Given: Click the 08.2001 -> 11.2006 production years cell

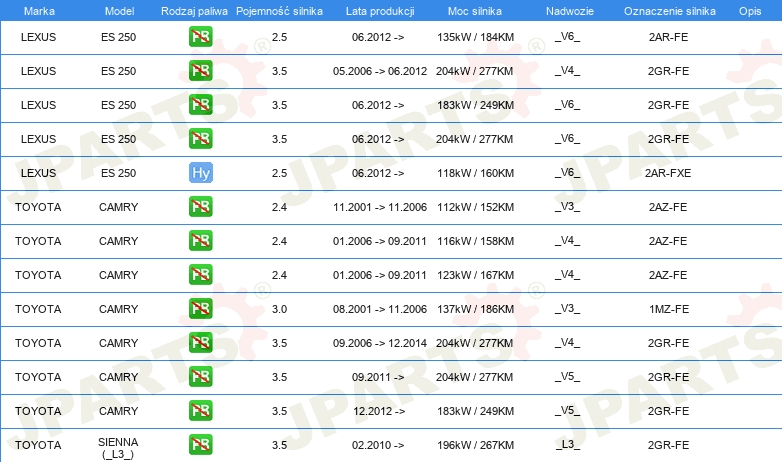Looking at the screenshot, I should [x=380, y=309].
